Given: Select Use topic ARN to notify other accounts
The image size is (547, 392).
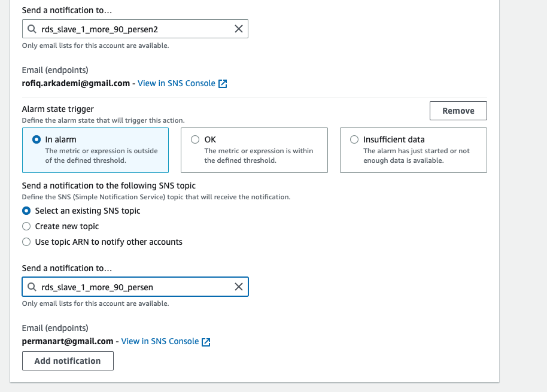Looking at the screenshot, I should click(x=26, y=242).
